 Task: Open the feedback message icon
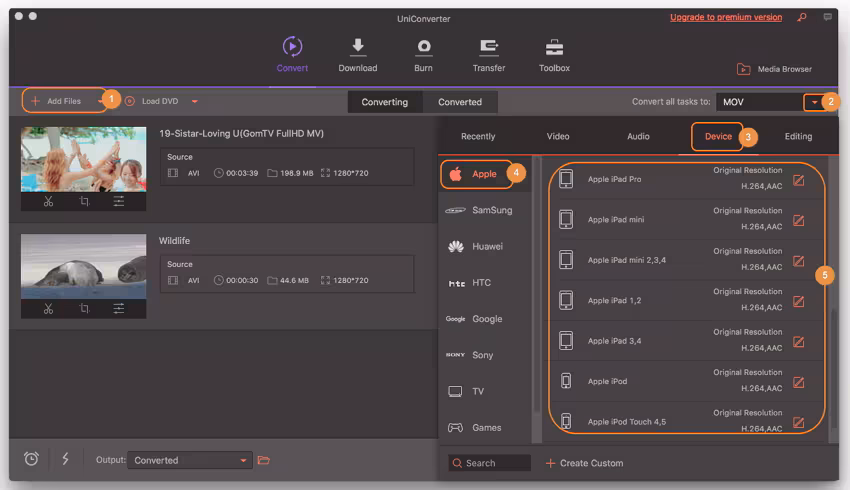827,17
